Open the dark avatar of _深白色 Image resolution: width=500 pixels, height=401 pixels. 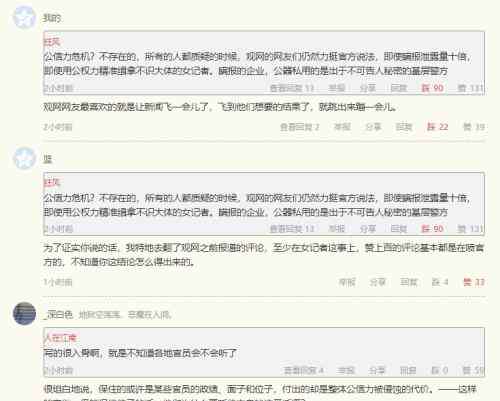click(24, 314)
